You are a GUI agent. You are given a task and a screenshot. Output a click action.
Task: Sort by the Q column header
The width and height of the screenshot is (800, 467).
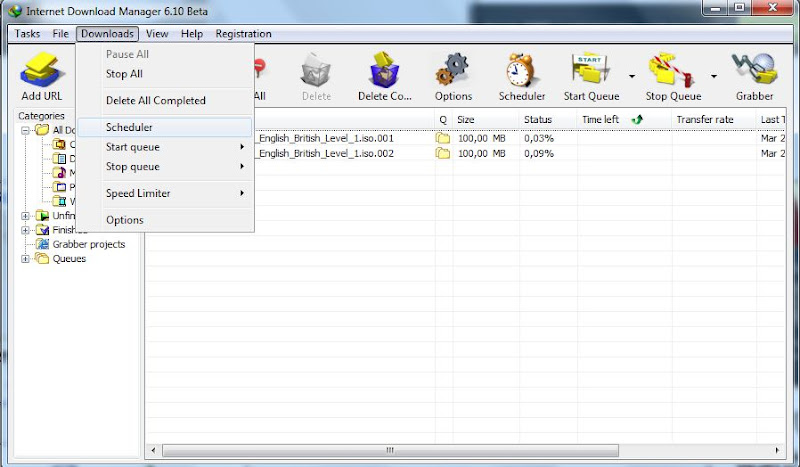[443, 119]
